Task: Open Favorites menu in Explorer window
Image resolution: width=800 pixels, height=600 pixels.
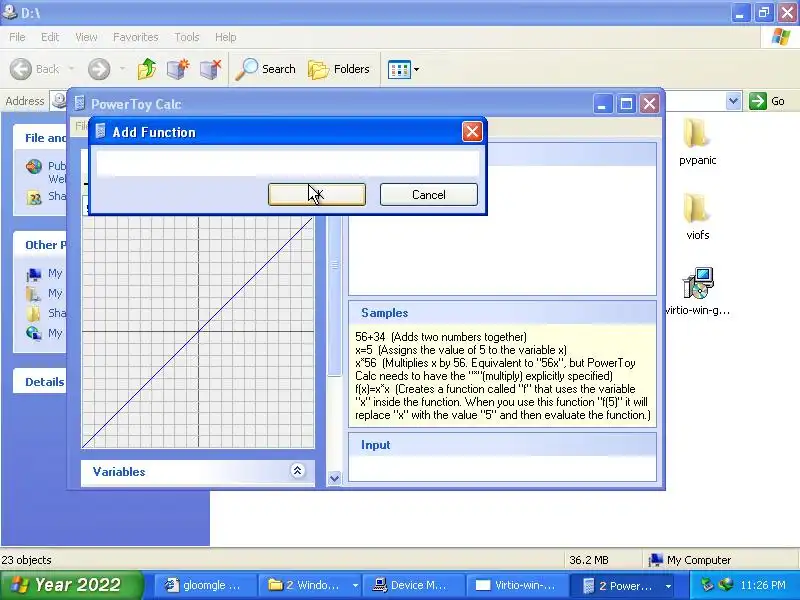Action: (x=136, y=37)
